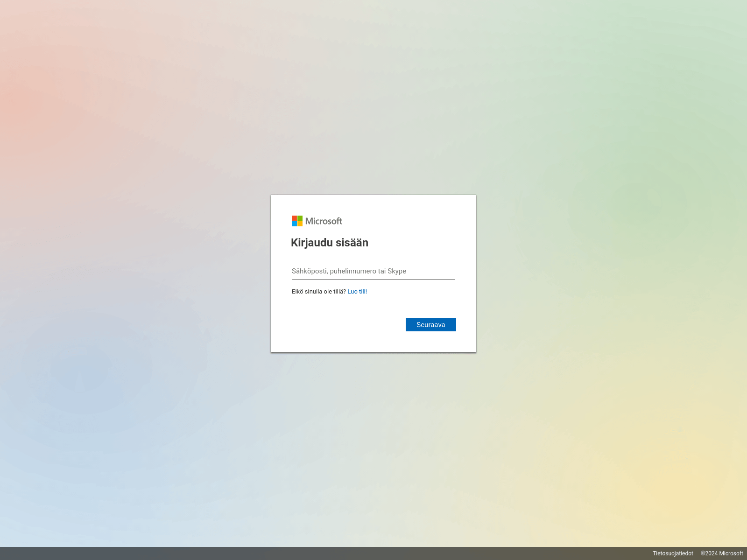The height and width of the screenshot is (560, 747).
Task: Click the Seuraava button
Action: [x=431, y=325]
